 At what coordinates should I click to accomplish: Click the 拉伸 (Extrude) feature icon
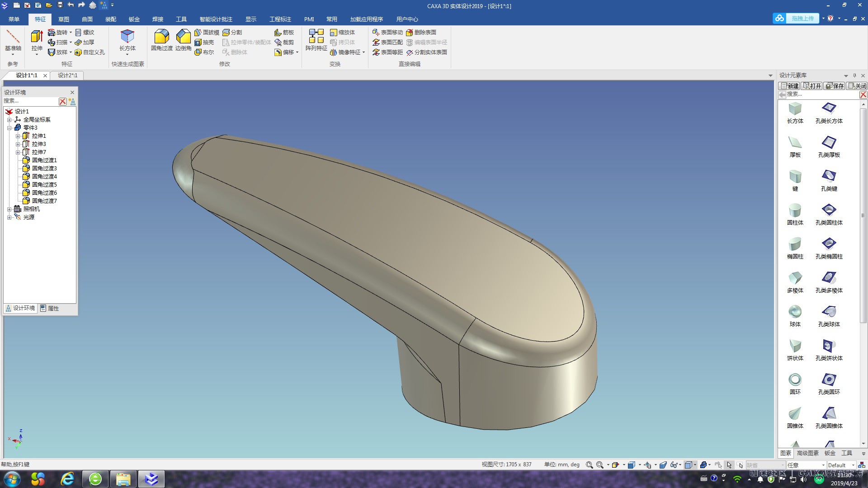tap(37, 38)
